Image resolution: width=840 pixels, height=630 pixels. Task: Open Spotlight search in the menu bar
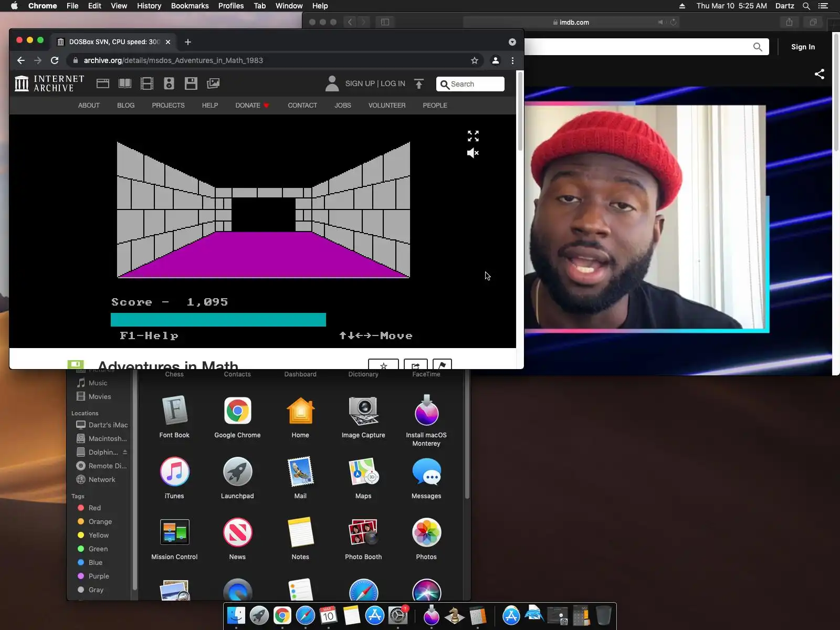806,6
